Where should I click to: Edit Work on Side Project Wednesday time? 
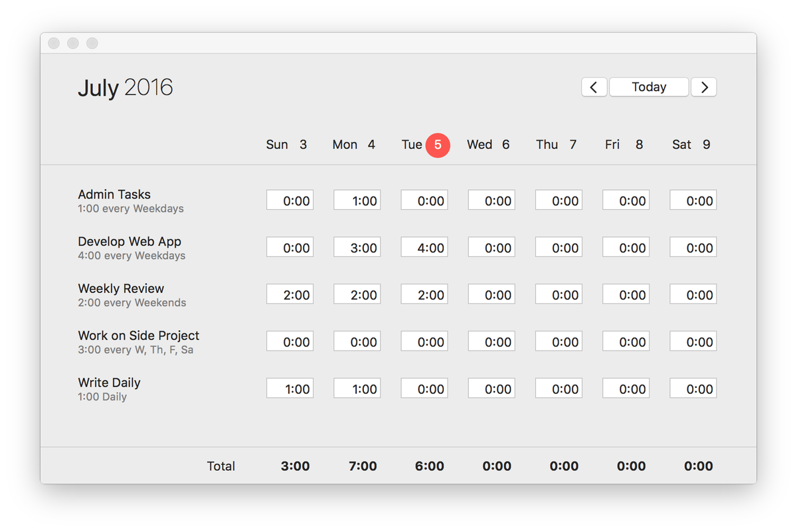click(x=491, y=342)
